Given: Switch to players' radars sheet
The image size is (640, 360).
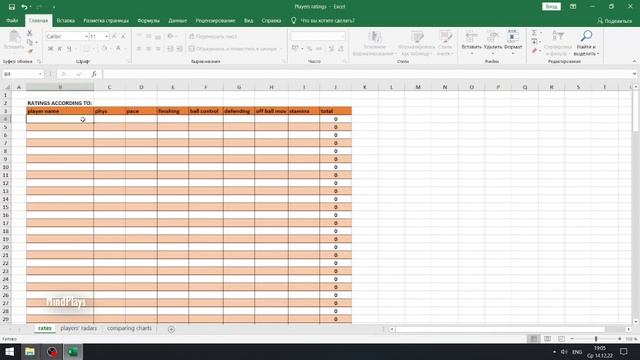Looking at the screenshot, I should click(79, 328).
